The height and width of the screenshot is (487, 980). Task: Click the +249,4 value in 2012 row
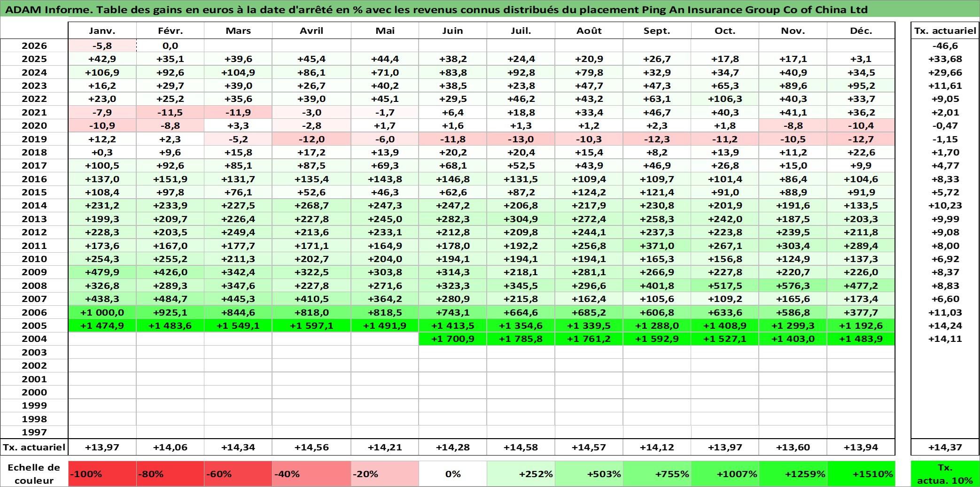[x=238, y=232]
